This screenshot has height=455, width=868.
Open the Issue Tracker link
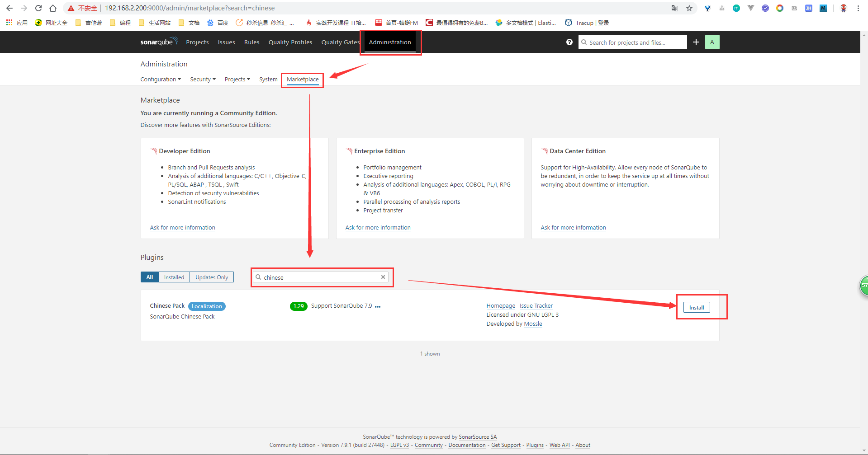(536, 306)
